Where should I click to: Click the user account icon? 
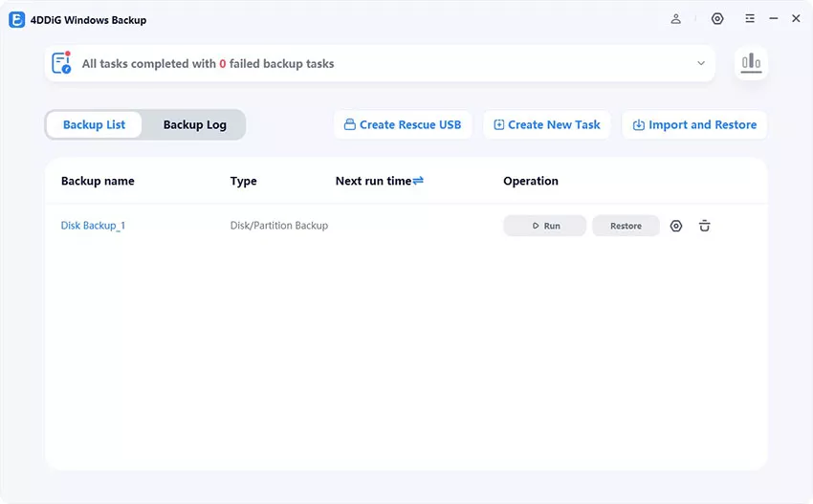[x=676, y=19]
